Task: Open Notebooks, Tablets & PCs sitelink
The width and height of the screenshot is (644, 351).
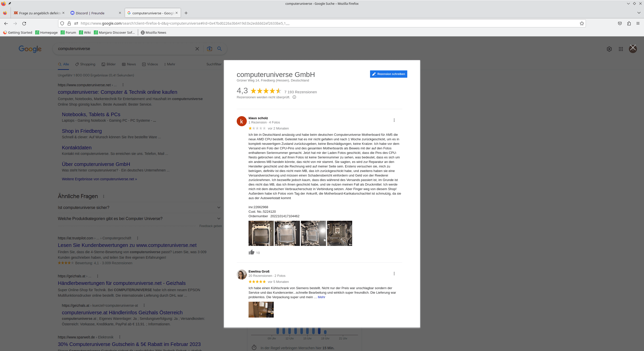Action: click(x=91, y=114)
